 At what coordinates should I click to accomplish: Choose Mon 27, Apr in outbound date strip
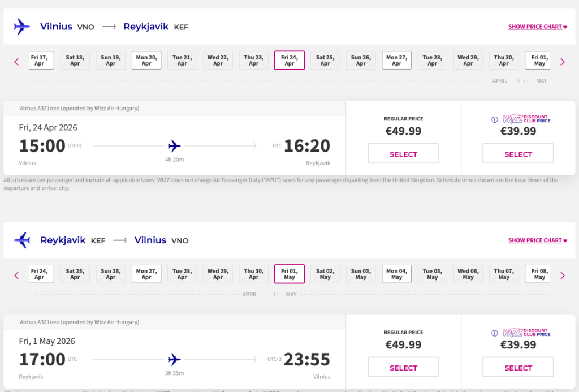[396, 61]
